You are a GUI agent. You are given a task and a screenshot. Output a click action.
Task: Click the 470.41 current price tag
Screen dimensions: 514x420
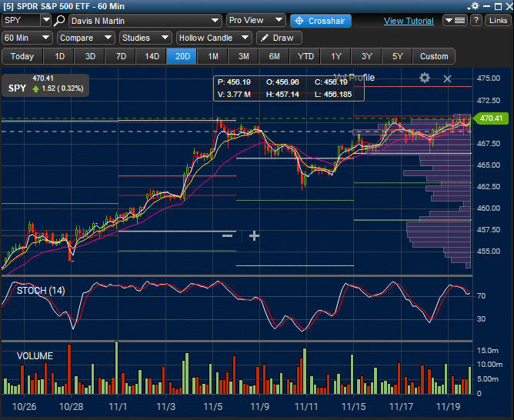(491, 118)
